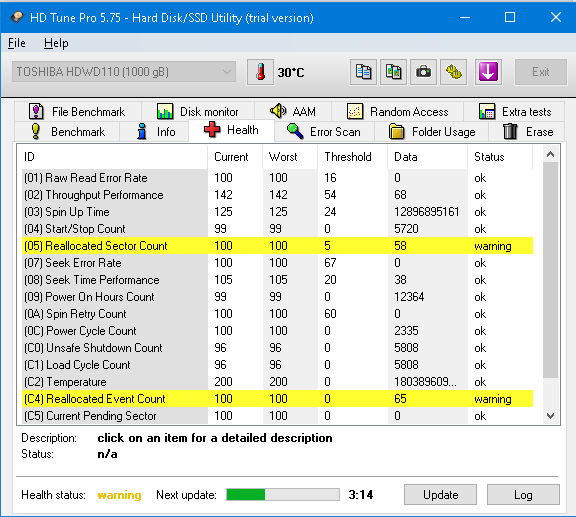This screenshot has width=576, height=517.
Task: Switch to Random Access tab
Action: [x=397, y=111]
